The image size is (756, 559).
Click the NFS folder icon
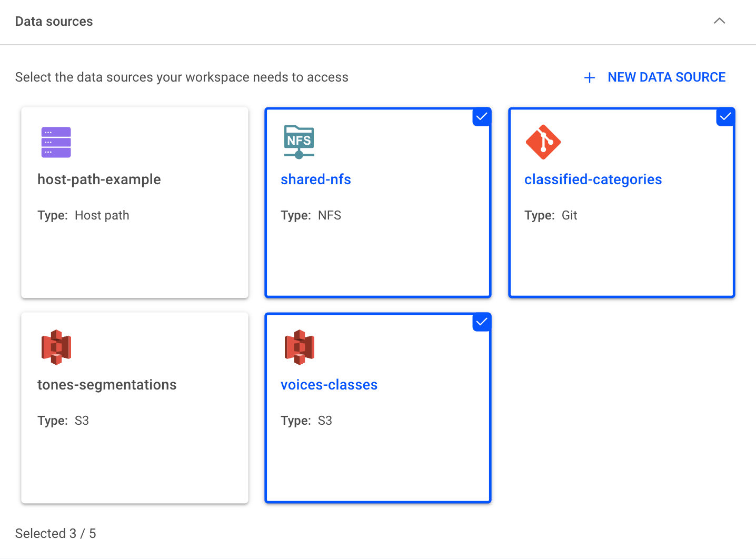pyautogui.click(x=299, y=142)
